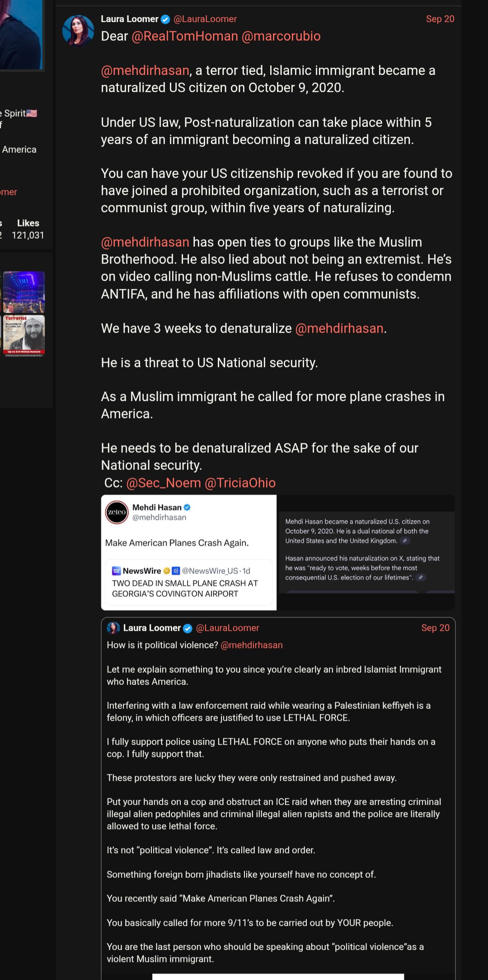This screenshot has height=980, width=488.
Task: Click @LauraLoomer handle in quoted tweet
Action: [227, 628]
